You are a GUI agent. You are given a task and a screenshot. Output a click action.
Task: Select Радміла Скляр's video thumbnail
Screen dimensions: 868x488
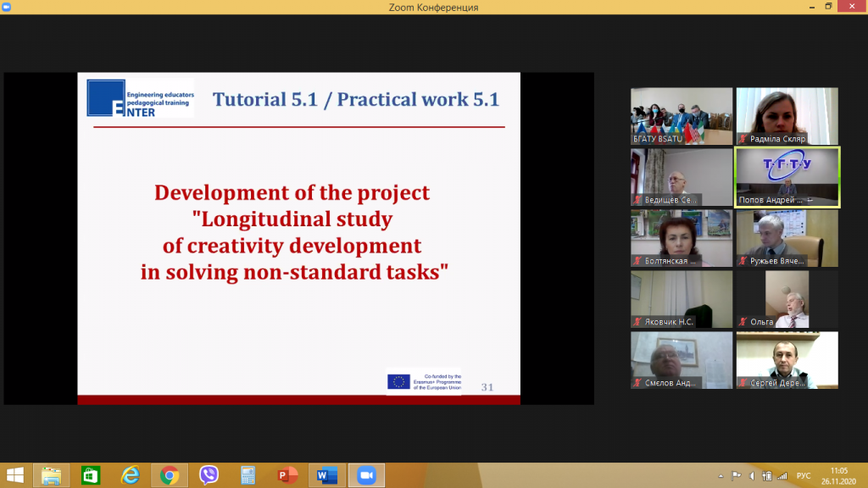click(x=787, y=116)
